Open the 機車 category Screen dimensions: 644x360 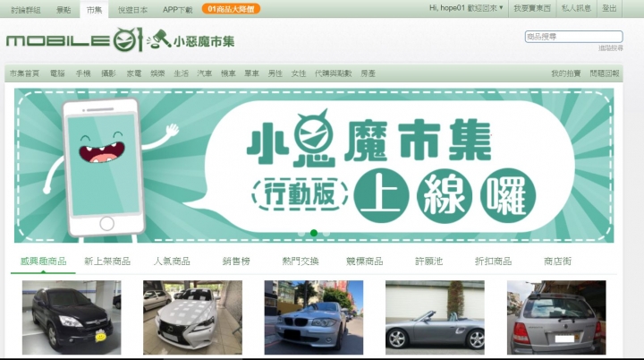tap(228, 73)
